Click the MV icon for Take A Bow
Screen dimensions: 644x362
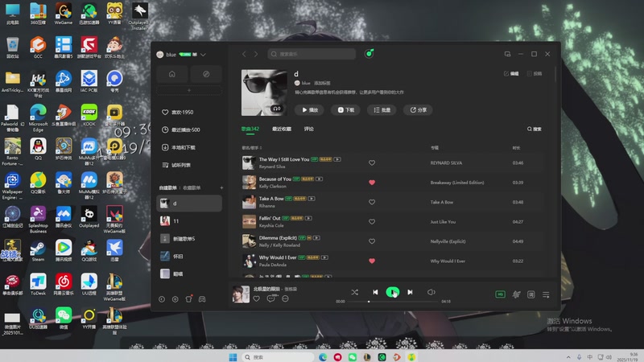pyautogui.click(x=312, y=199)
